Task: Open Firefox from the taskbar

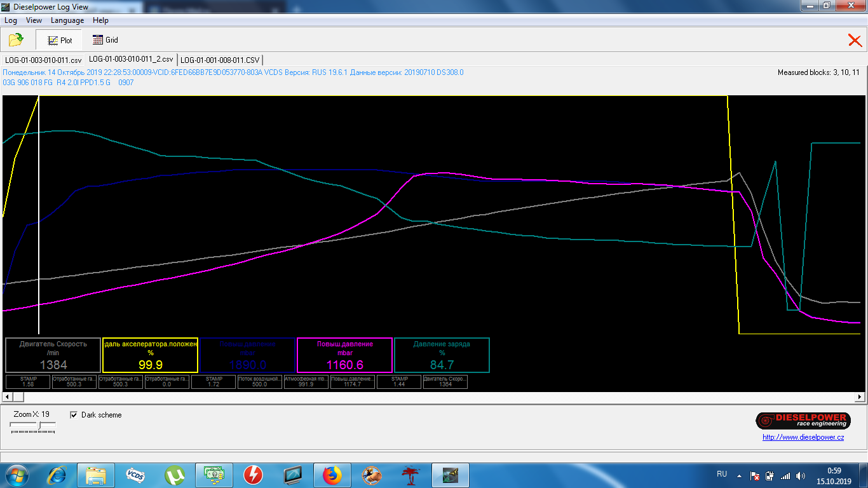Action: tap(332, 475)
